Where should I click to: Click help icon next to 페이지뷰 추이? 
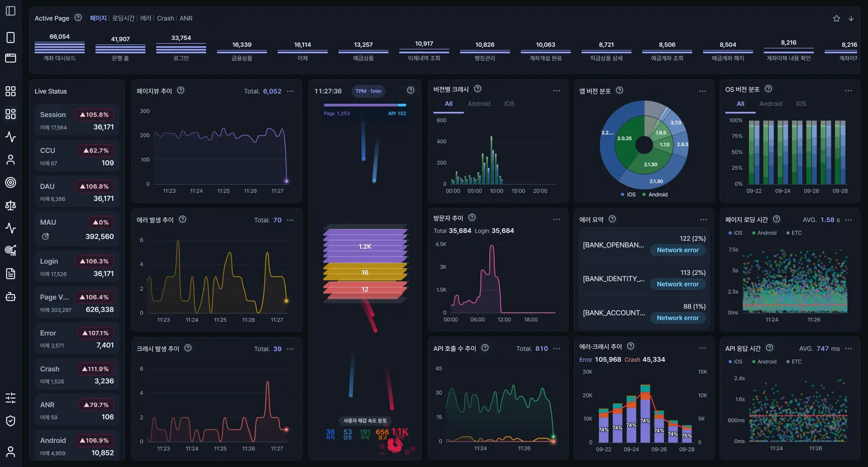pos(181,91)
